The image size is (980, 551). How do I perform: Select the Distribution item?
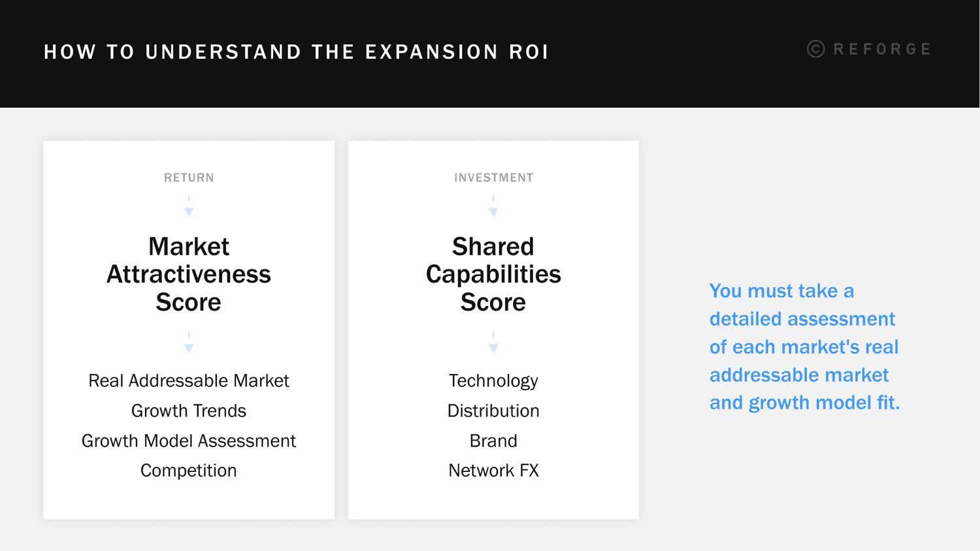(x=493, y=411)
